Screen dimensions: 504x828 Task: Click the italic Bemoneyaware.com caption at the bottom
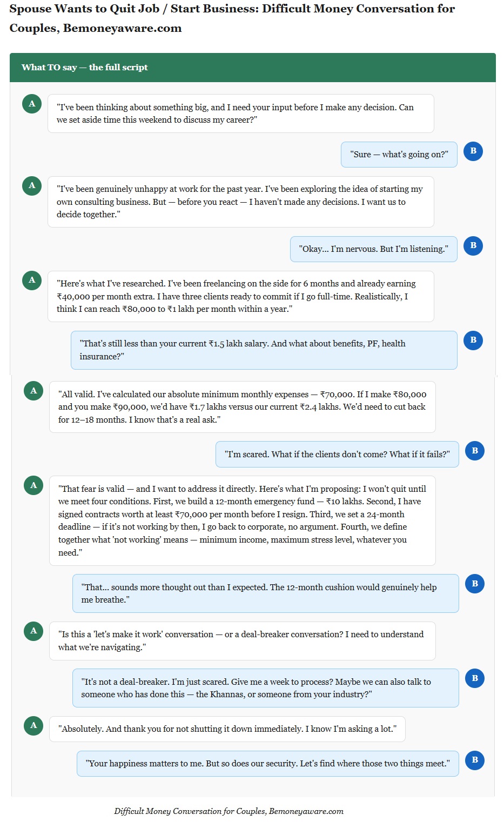229,811
